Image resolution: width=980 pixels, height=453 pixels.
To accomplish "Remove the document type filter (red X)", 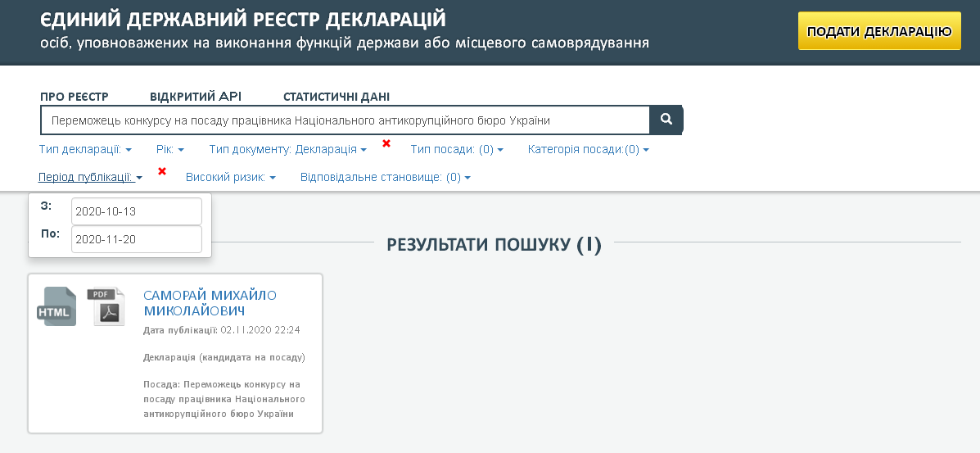I will pos(386,144).
